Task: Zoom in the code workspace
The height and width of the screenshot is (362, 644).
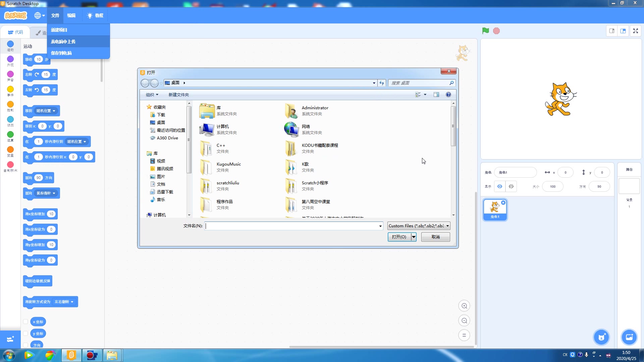Action: click(464, 306)
